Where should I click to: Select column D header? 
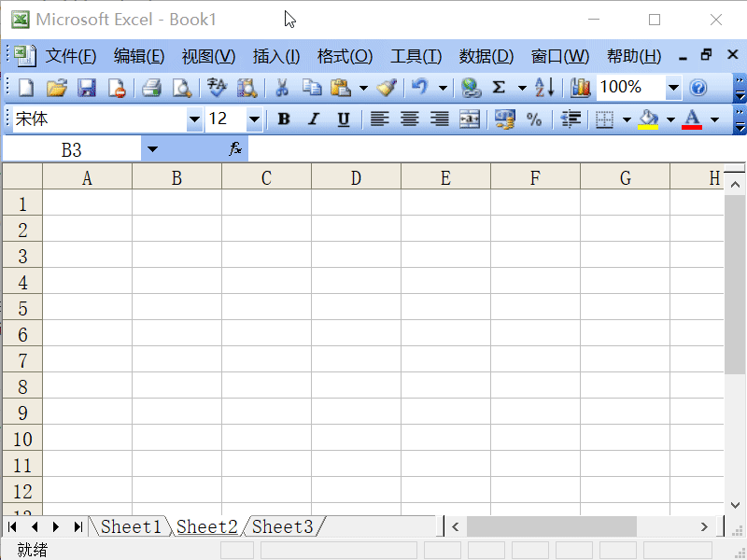tap(356, 177)
